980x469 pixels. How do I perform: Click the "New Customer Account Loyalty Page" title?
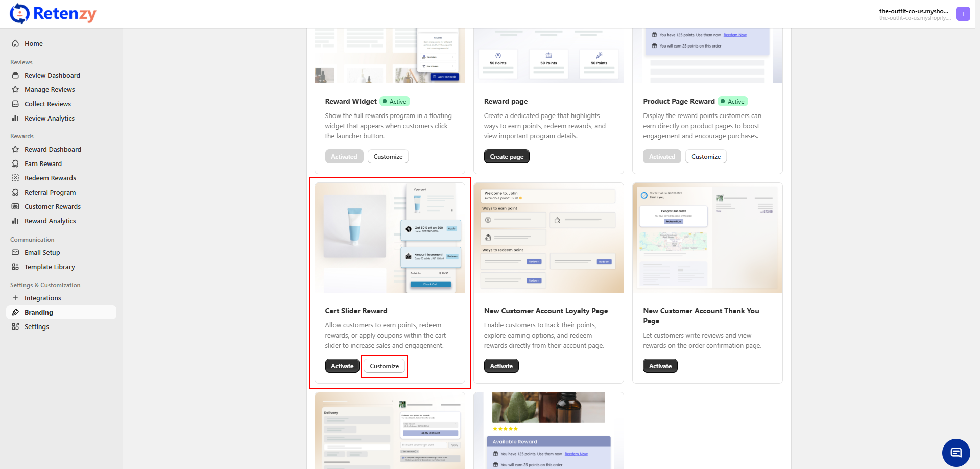point(546,311)
